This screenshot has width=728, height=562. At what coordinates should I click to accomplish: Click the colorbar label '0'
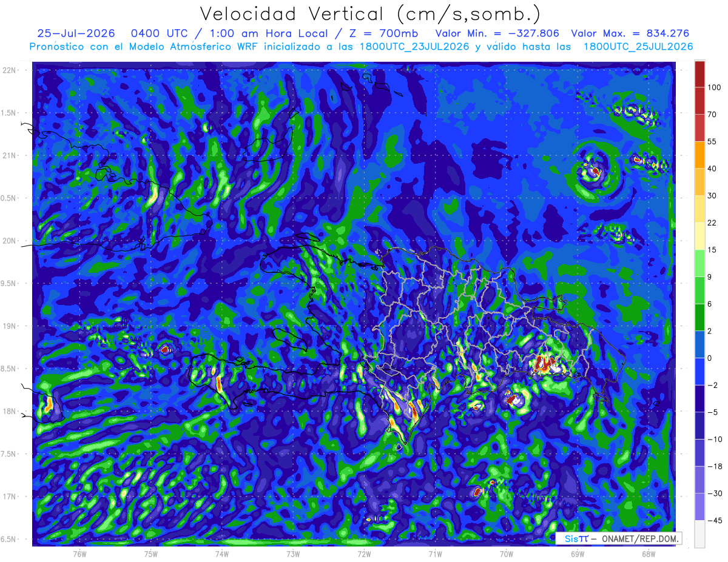[x=710, y=358]
